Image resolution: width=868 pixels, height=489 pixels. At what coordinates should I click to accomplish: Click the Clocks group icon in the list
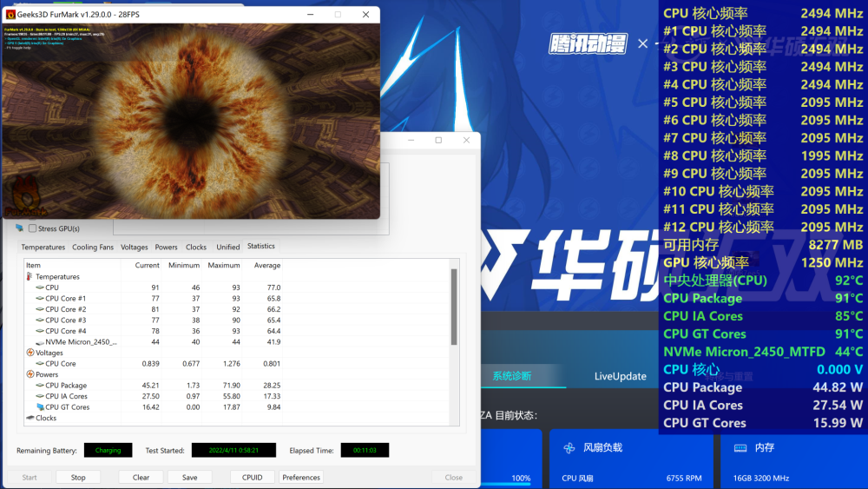[x=30, y=418]
